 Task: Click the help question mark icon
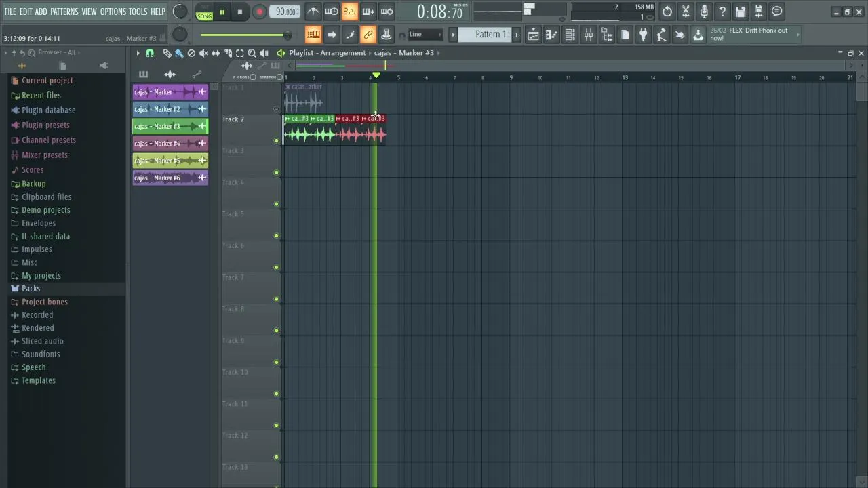(722, 12)
